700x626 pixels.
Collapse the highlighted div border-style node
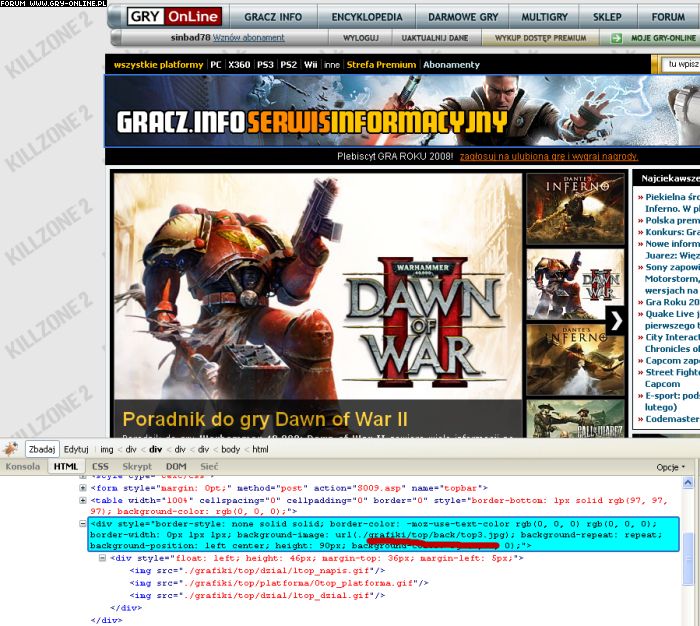[x=83, y=523]
